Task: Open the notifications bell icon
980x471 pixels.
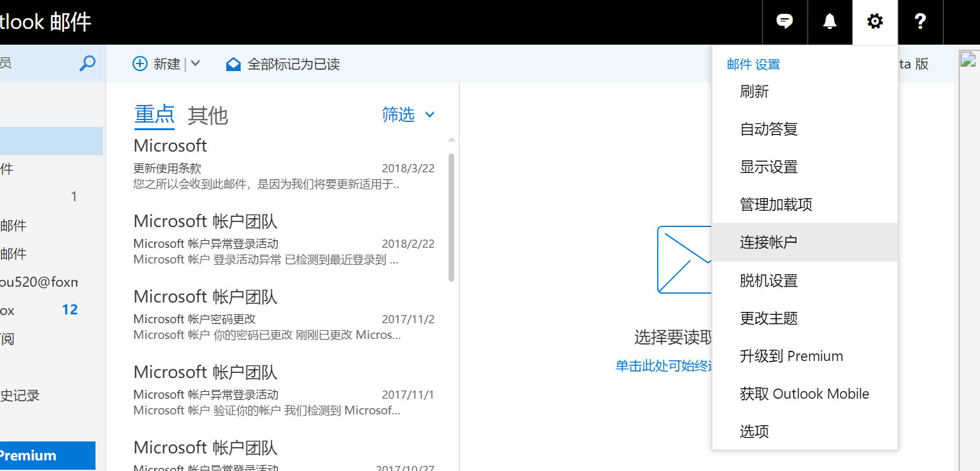Action: [830, 22]
